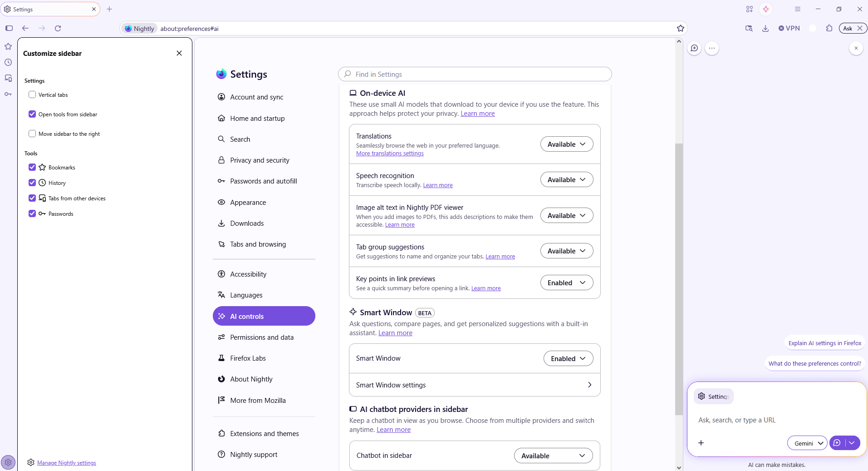Enable the Vertical tabs checkbox
This screenshot has width=868, height=471.
click(32, 94)
